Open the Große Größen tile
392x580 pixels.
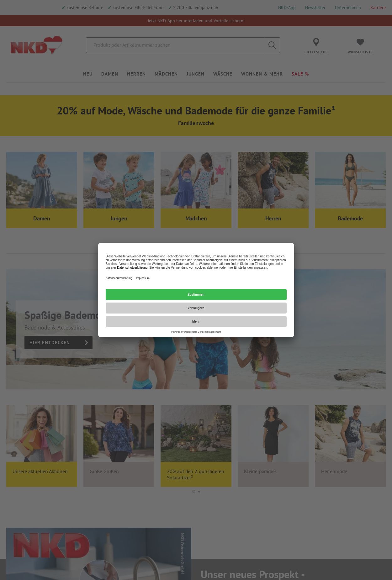coord(119,446)
